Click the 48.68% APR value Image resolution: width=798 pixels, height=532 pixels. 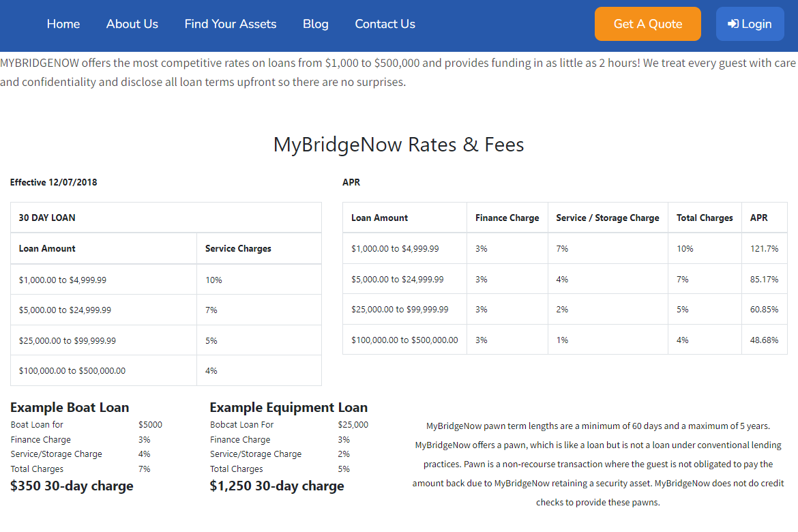(764, 340)
